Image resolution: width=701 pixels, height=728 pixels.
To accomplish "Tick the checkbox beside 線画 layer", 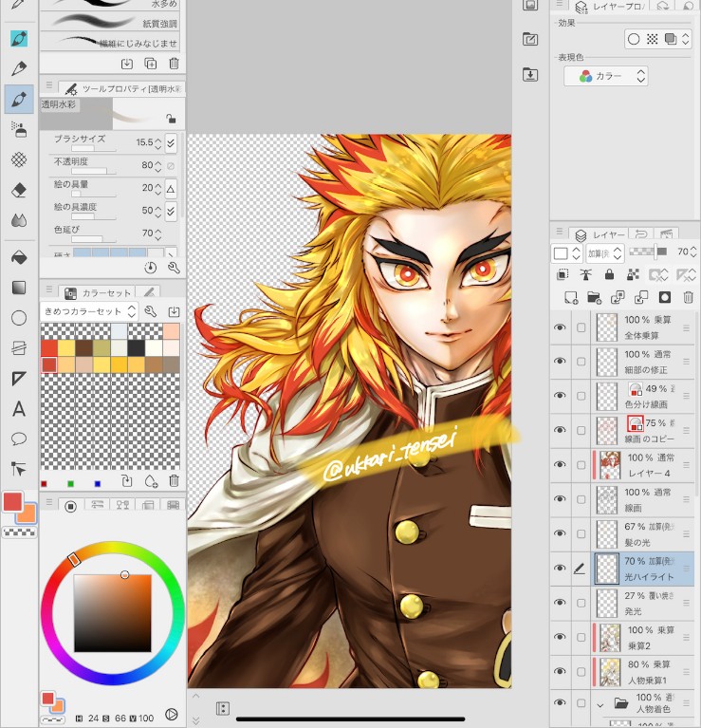I will [581, 499].
